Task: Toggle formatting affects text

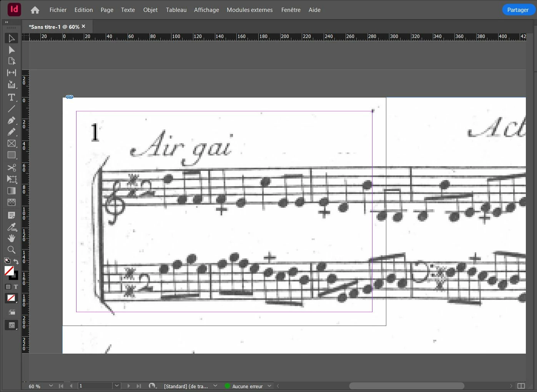Action: pyautogui.click(x=16, y=287)
